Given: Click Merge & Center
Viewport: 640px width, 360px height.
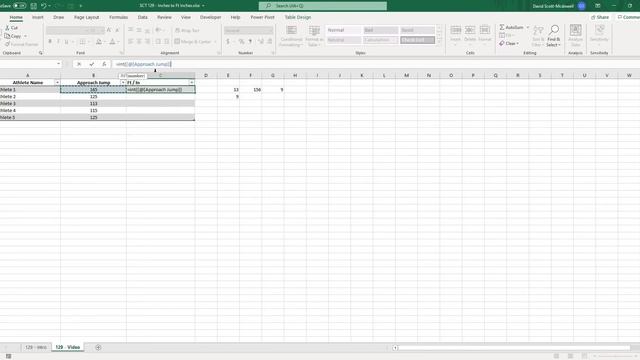Looking at the screenshot, I should tap(193, 42).
